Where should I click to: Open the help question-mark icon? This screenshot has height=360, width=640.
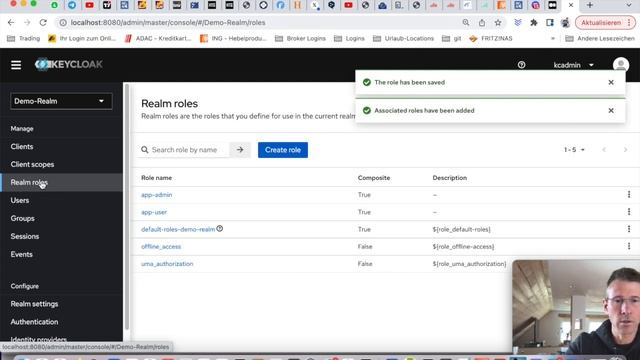click(x=521, y=65)
